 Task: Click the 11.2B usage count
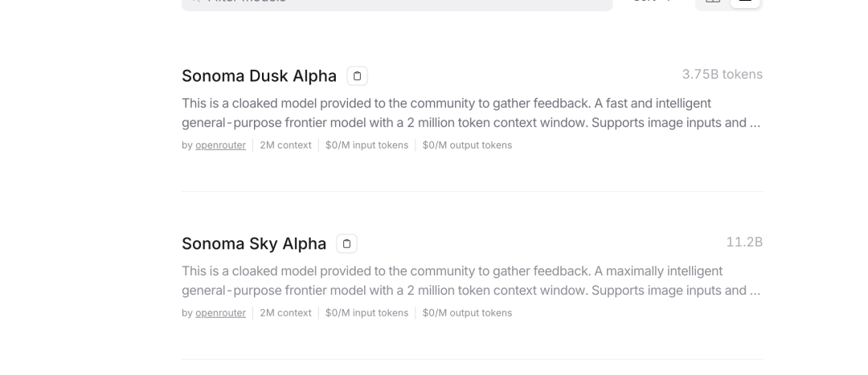744,242
